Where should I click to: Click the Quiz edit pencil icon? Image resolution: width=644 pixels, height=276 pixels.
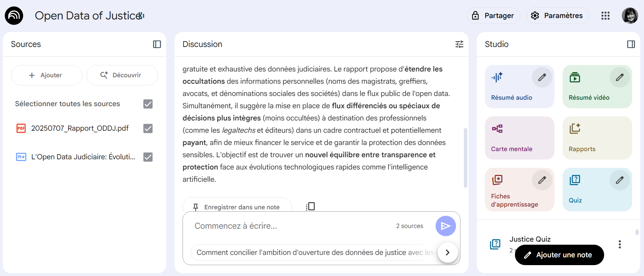[619, 180]
